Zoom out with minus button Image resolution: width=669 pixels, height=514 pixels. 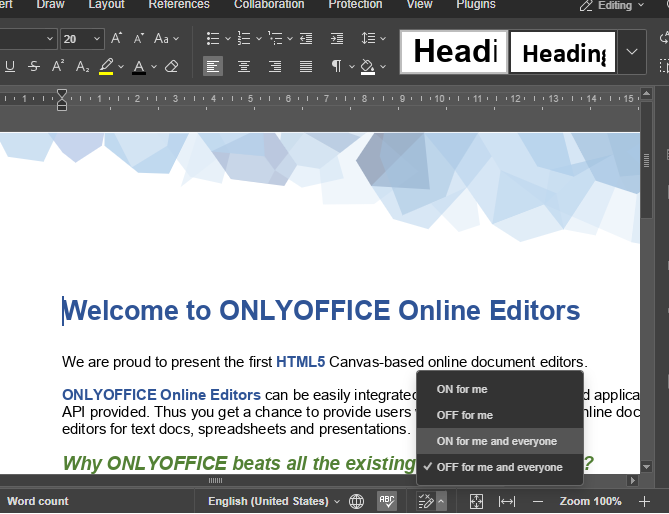click(x=538, y=501)
